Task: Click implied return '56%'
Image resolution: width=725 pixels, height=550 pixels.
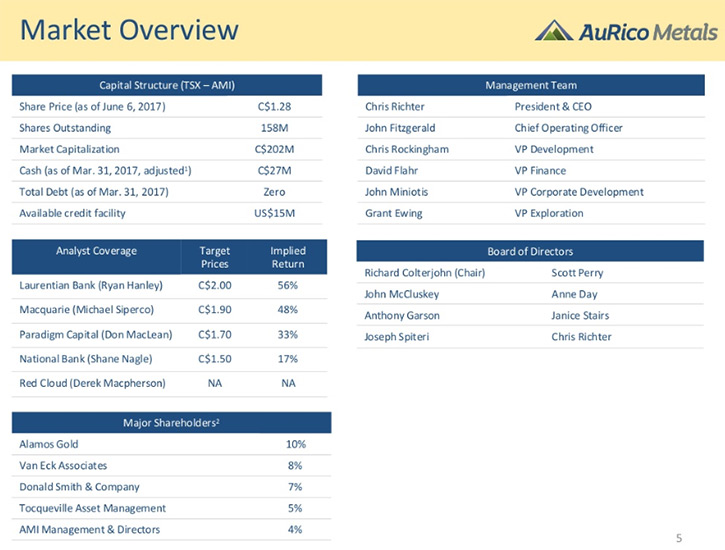Action: (288, 286)
